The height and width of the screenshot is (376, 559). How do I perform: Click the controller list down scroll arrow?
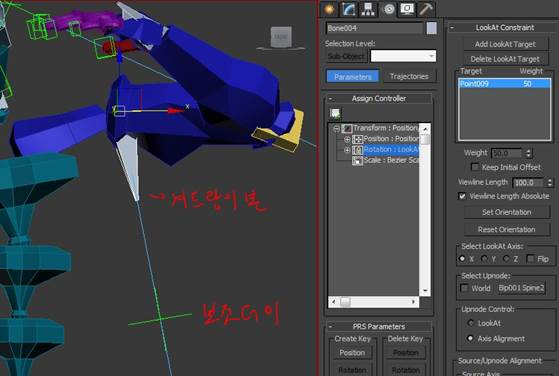pos(425,291)
